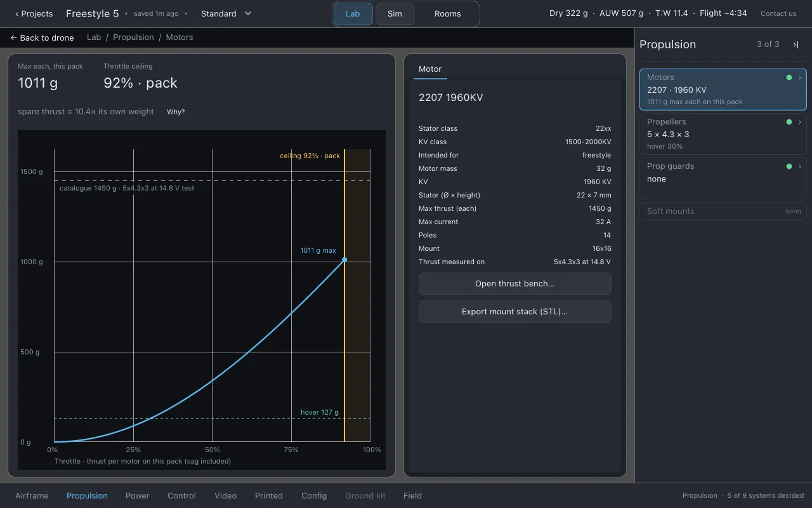The image size is (812, 508).
Task: Switch to the Lab mode
Action: (353, 13)
